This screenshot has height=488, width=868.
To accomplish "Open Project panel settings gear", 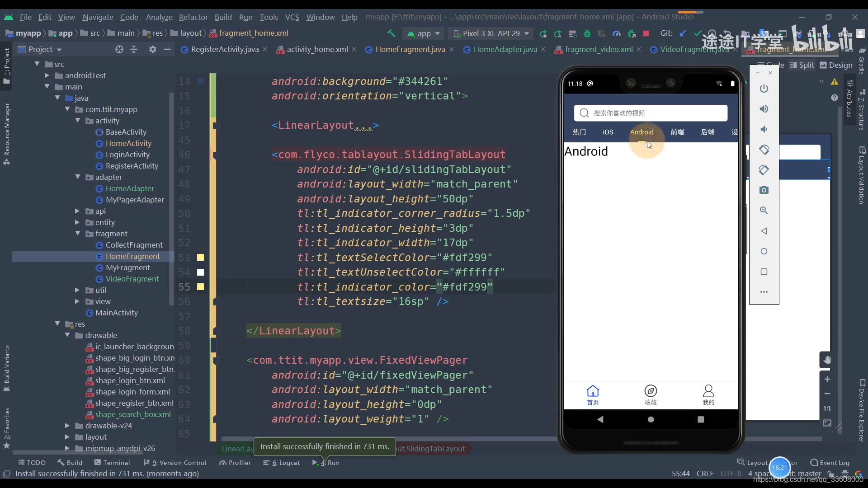I will click(153, 49).
